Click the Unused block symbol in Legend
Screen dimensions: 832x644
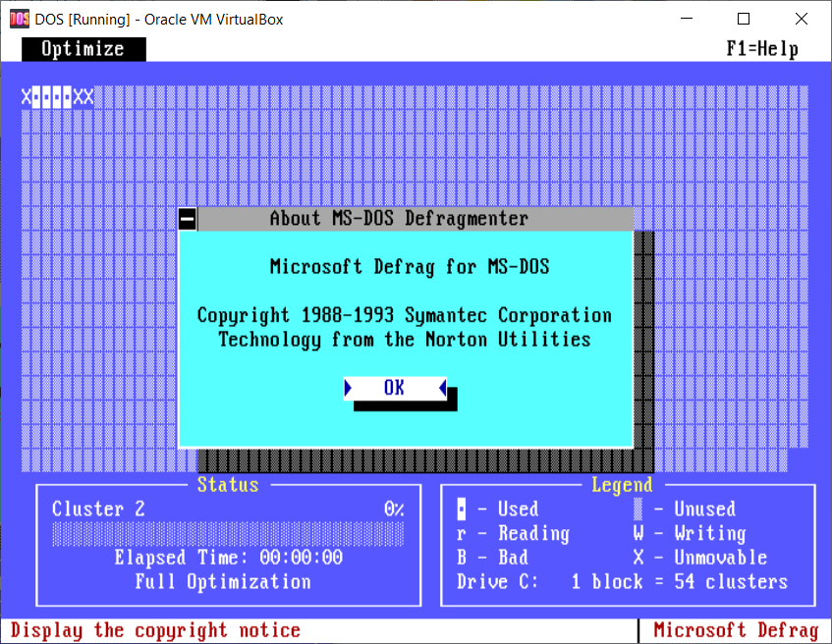tap(638, 509)
